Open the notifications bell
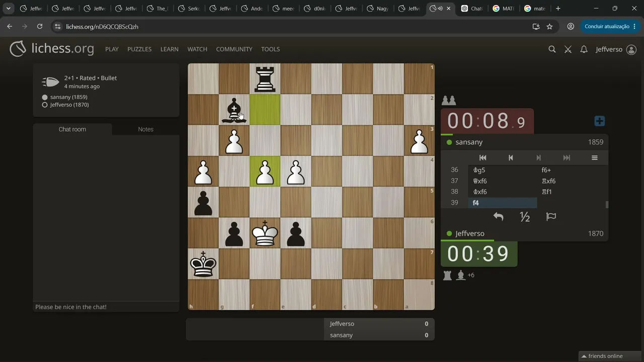644x362 pixels. pyautogui.click(x=584, y=49)
